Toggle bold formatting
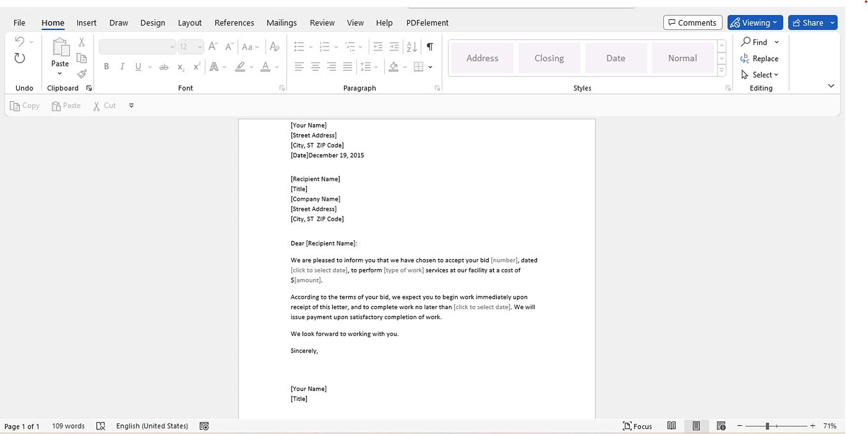Screen dimensions: 868x434 [106, 67]
